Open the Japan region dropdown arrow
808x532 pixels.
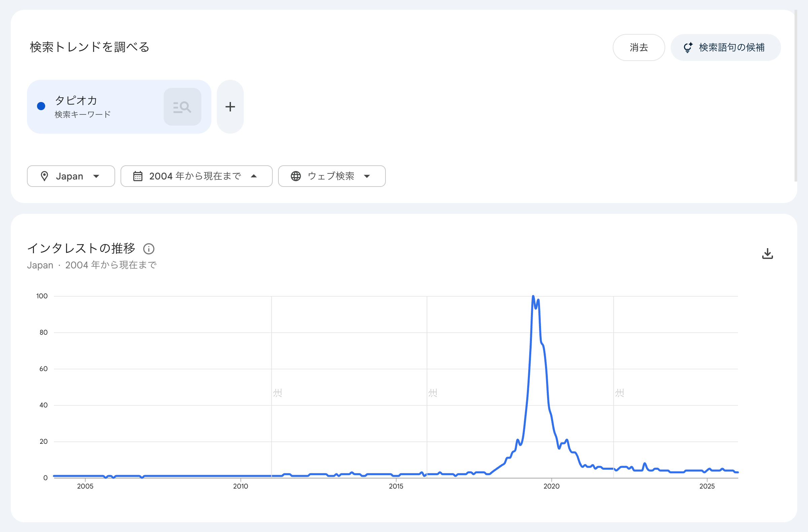coord(96,176)
